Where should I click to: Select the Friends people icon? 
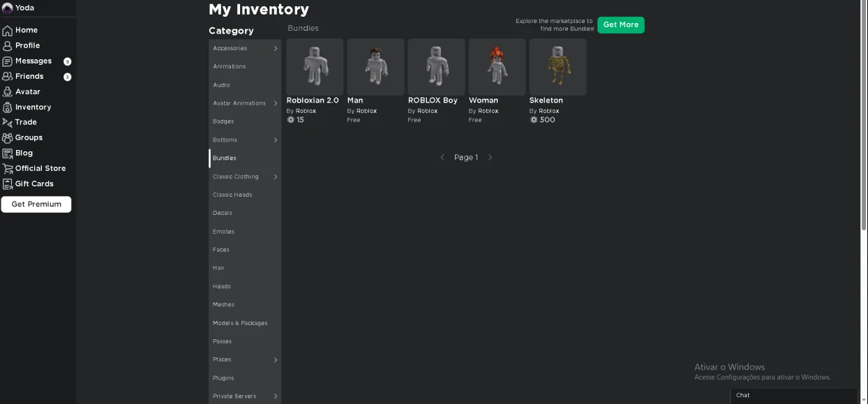point(8,77)
